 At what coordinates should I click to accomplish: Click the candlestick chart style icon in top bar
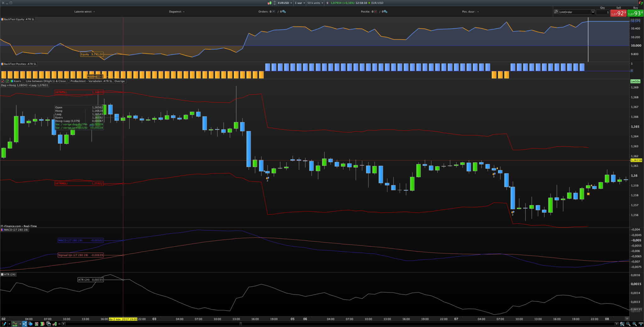pyautogui.click(x=269, y=3)
